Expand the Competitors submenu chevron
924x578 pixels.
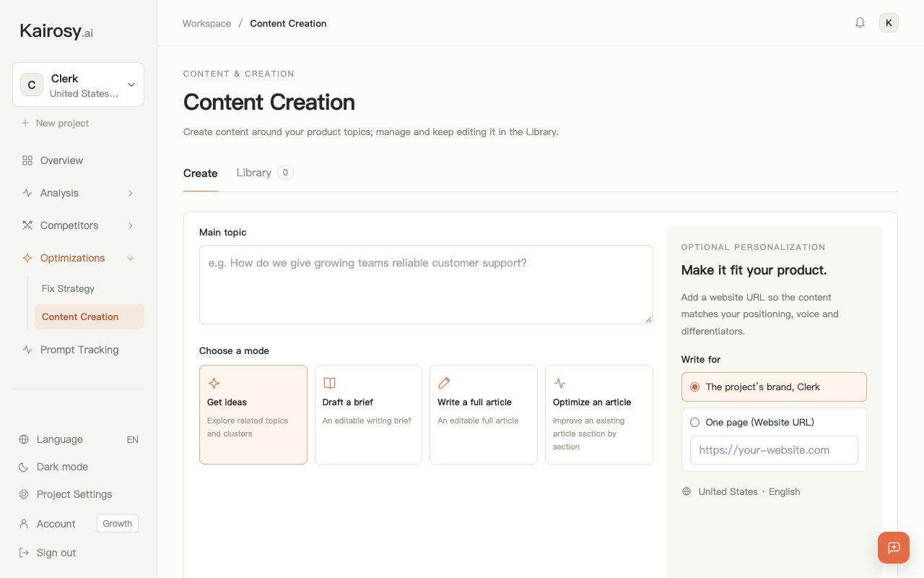tap(131, 225)
